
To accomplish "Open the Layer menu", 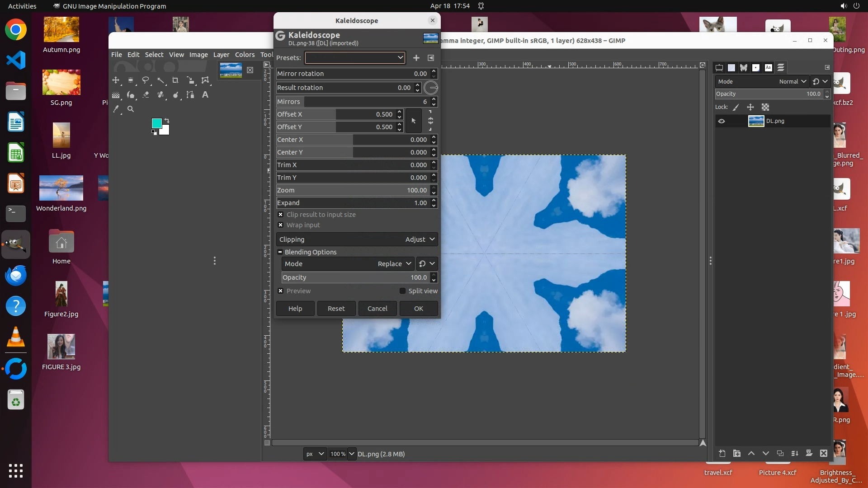I will click(x=221, y=55).
